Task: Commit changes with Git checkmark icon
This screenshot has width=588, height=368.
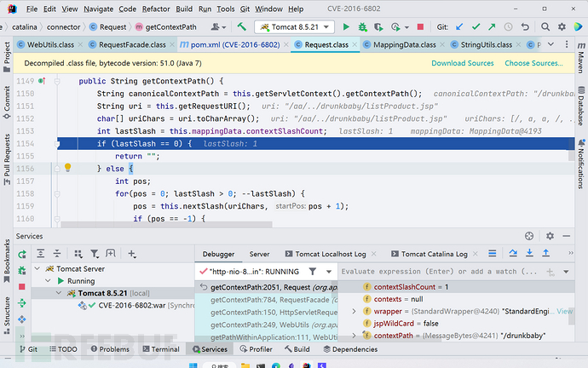Action: point(476,27)
